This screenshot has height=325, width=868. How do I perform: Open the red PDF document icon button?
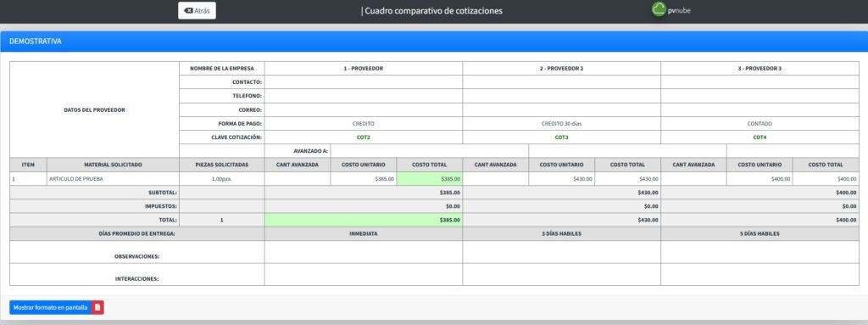pos(97,307)
